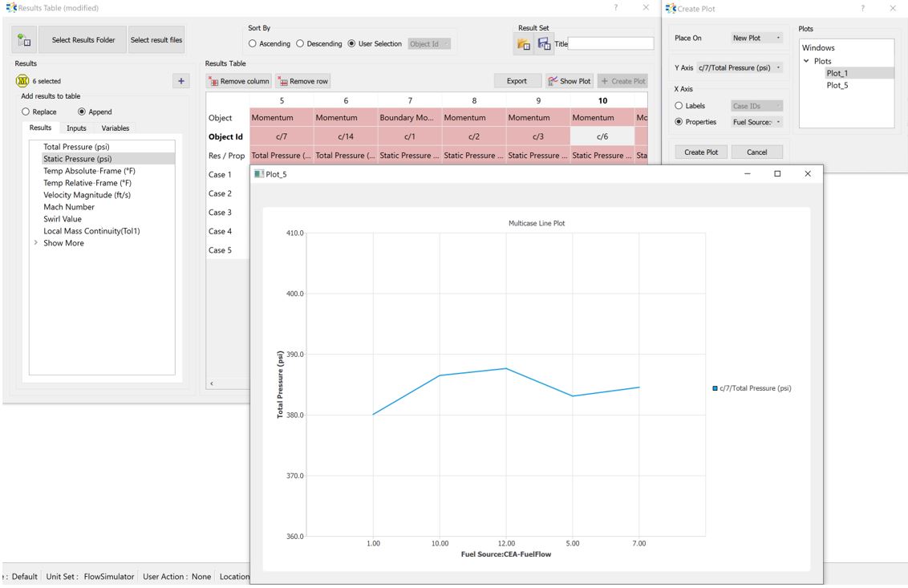Save result set with disk icon
This screenshot has width=908, height=588.
[544, 44]
